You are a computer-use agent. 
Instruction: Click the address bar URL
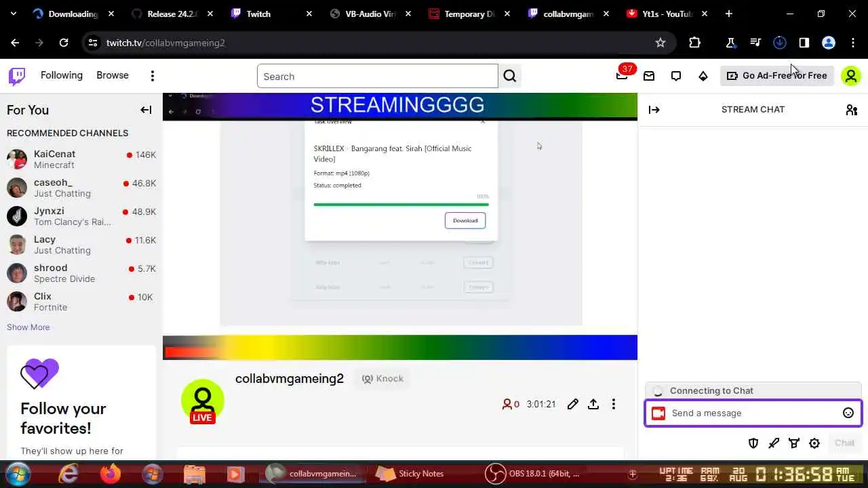click(x=165, y=43)
